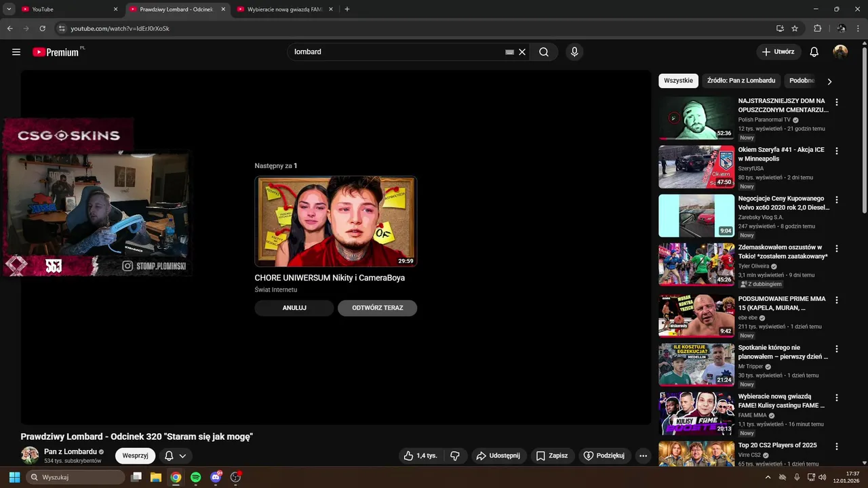
Task: Open YouTube notifications bell
Action: [814, 52]
